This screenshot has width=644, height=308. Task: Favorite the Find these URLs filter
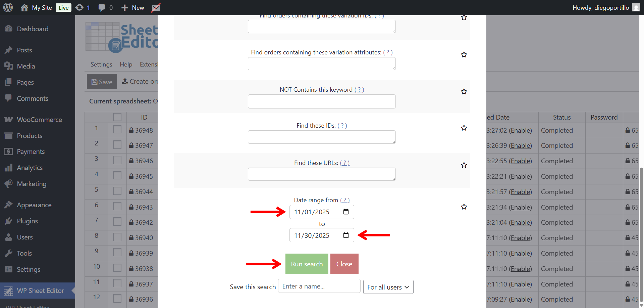464,165
